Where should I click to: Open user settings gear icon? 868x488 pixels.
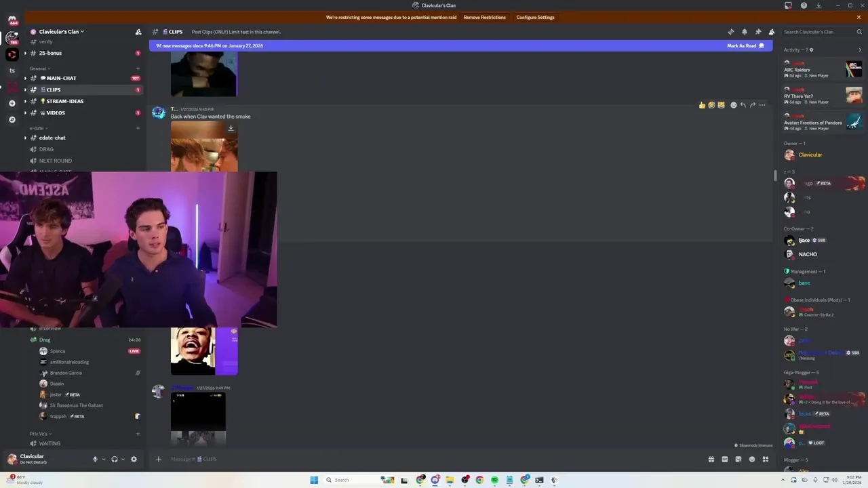pos(134,459)
